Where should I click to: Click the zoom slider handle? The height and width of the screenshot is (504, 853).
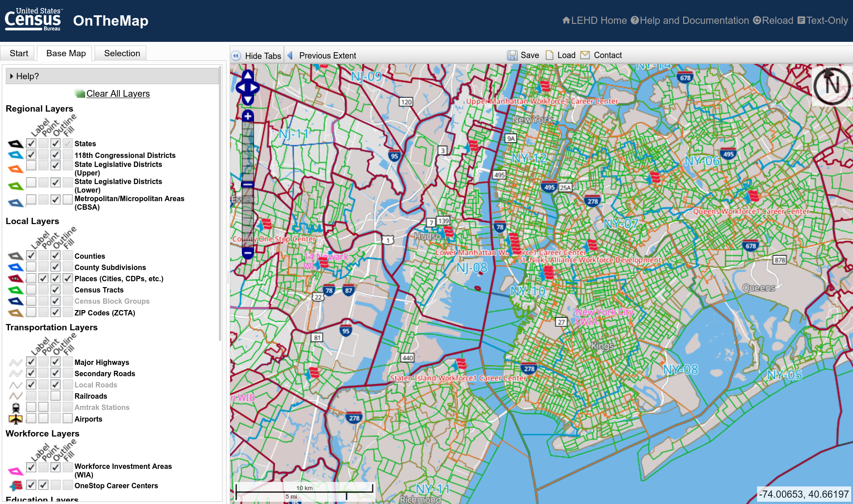coord(248,184)
